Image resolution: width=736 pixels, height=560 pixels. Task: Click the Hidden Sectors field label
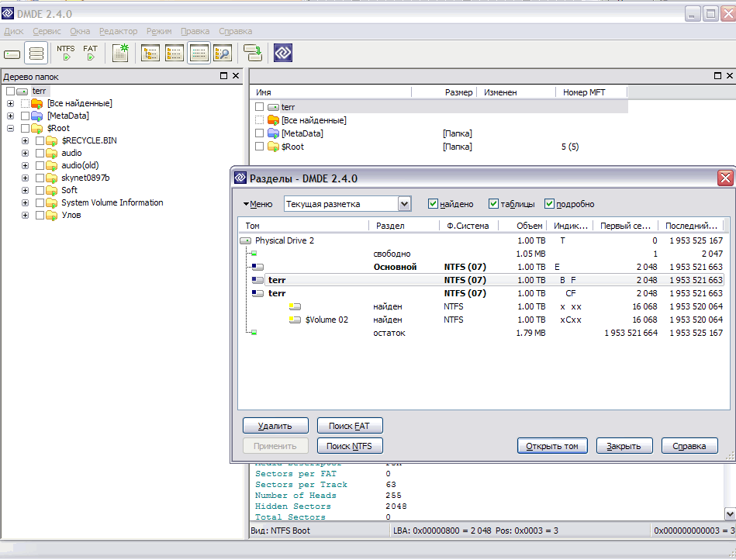coord(293,506)
